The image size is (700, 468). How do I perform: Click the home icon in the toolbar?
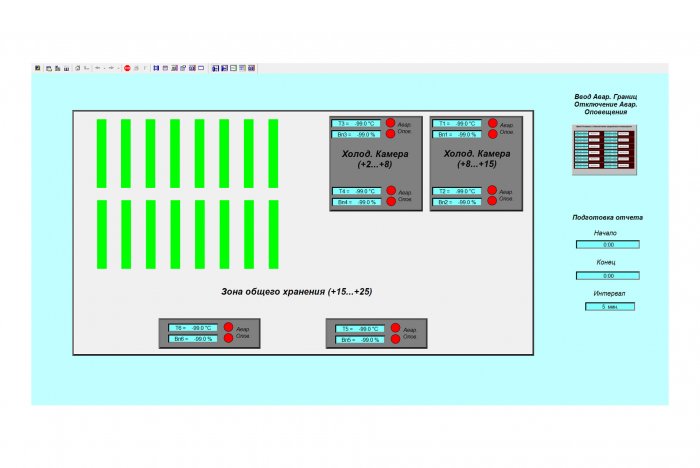point(77,68)
